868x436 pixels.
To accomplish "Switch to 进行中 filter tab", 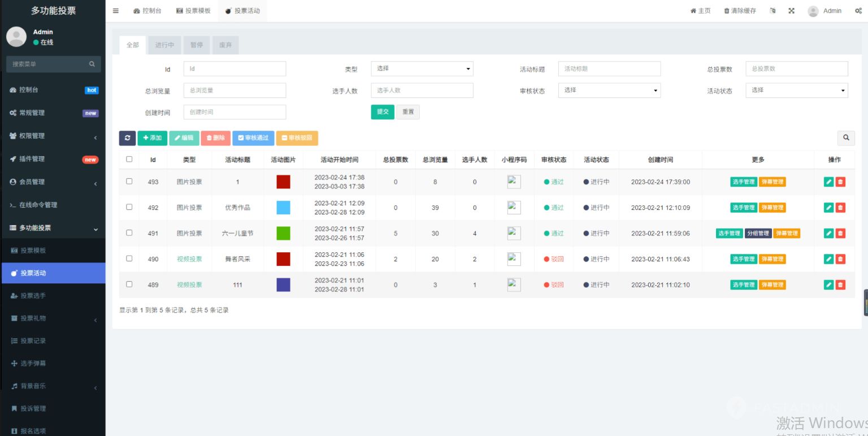I will coord(164,45).
